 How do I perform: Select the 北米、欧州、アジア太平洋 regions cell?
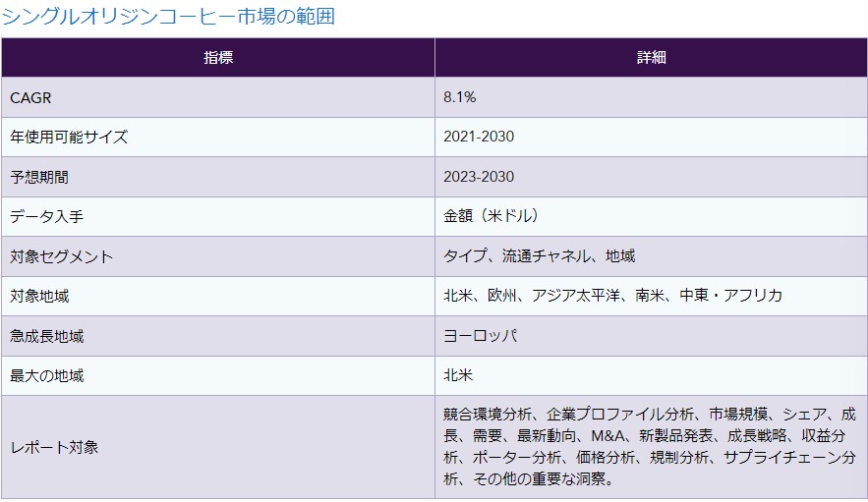[651, 296]
